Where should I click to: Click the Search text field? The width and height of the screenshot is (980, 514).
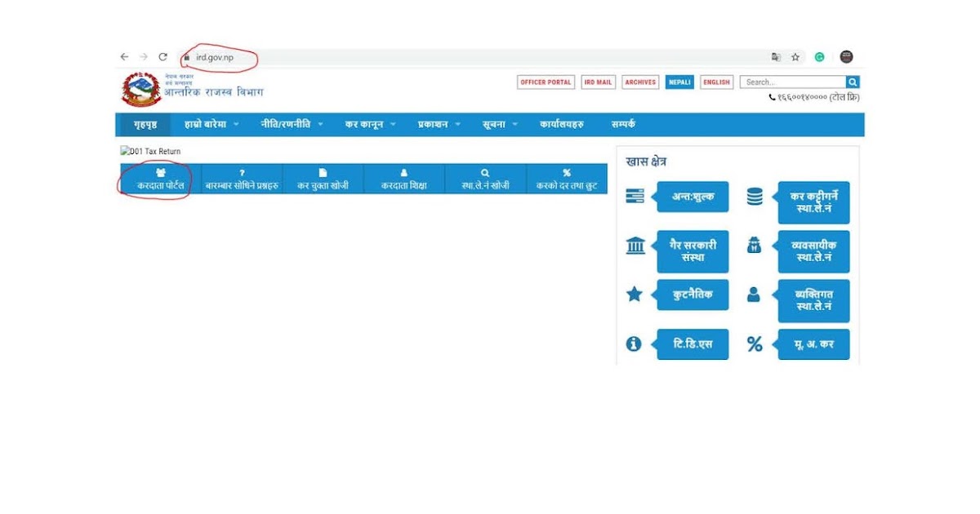[x=793, y=82]
